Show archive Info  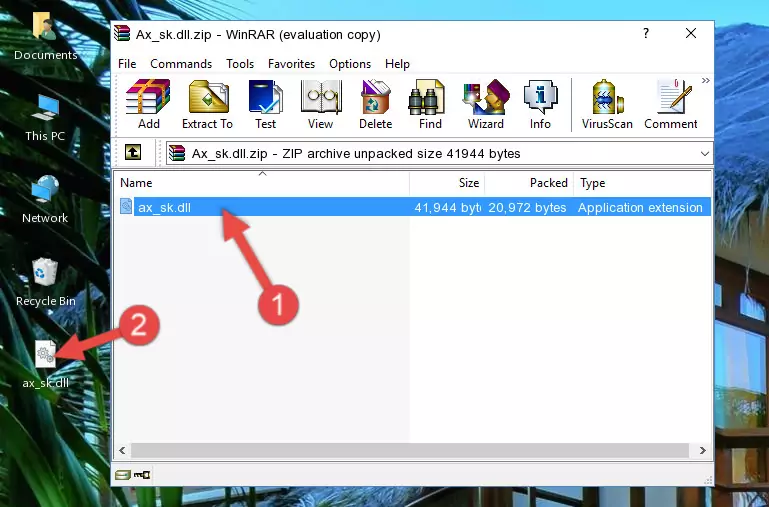[x=540, y=104]
